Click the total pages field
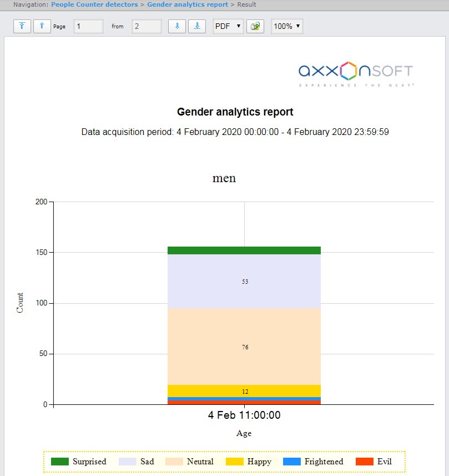 point(147,26)
